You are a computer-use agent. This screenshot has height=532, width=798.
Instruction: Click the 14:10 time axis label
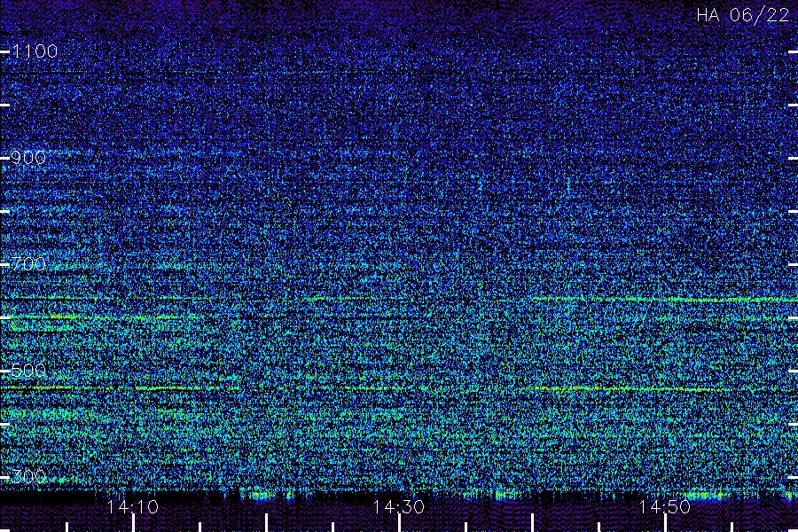click(133, 507)
